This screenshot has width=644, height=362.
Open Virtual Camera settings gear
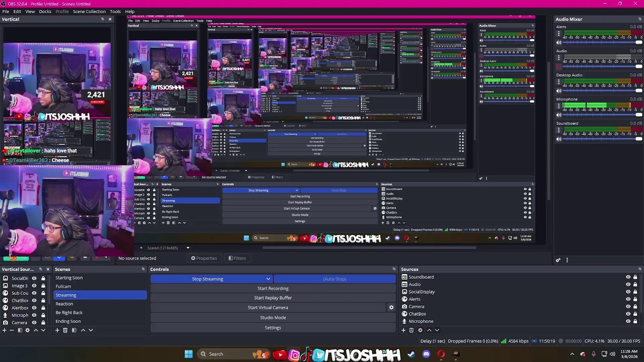click(391, 308)
